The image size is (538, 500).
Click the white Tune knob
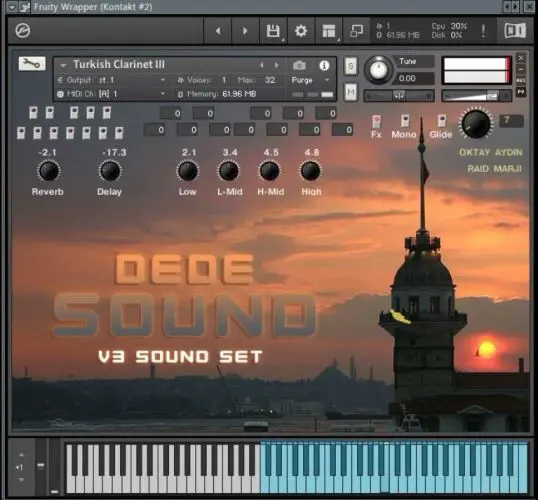pos(378,70)
